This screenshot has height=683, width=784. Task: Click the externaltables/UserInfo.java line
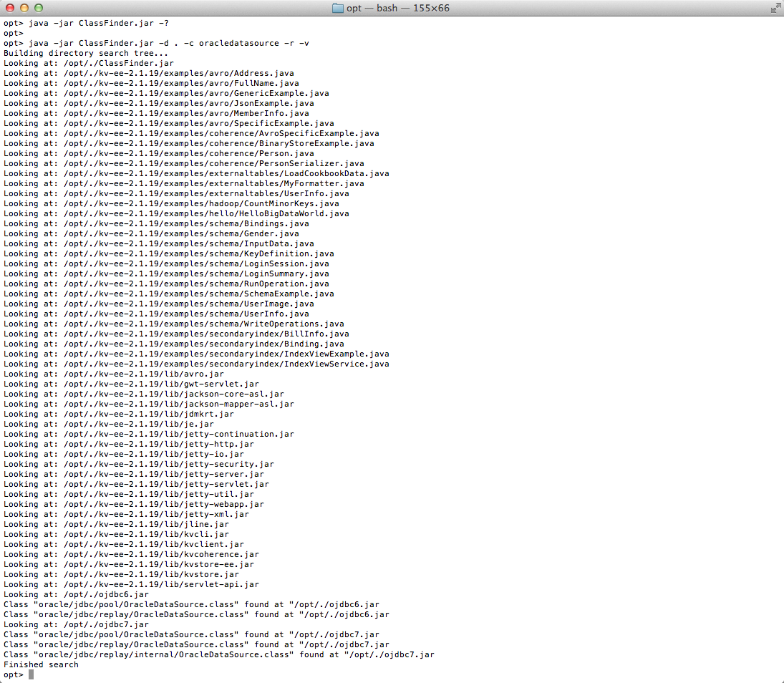coord(176,193)
